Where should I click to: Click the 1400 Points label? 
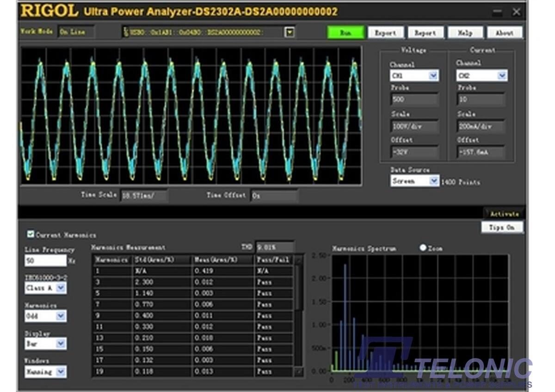click(x=461, y=182)
